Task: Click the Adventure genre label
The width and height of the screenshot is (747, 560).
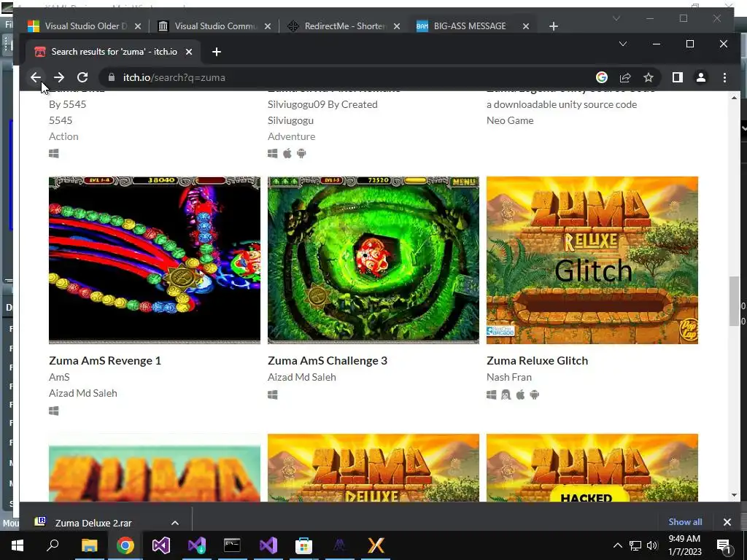Action: (291, 136)
